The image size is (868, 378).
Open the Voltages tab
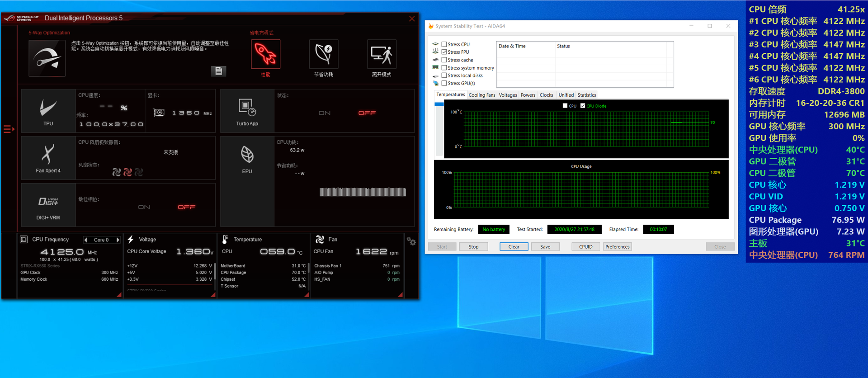(508, 95)
